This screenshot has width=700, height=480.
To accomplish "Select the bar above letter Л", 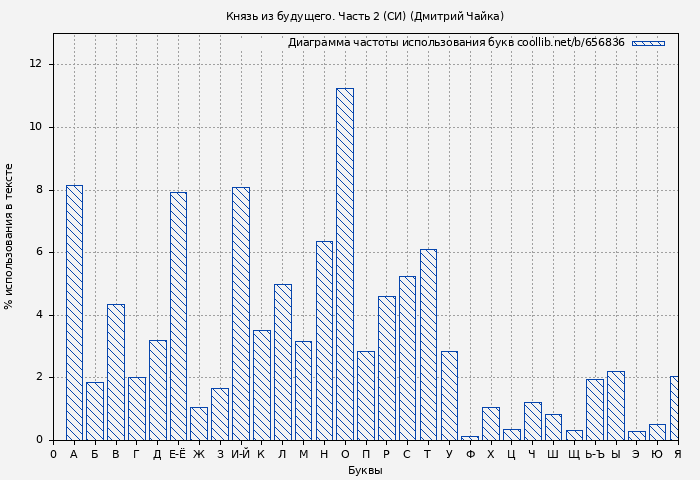I will pos(283,362).
